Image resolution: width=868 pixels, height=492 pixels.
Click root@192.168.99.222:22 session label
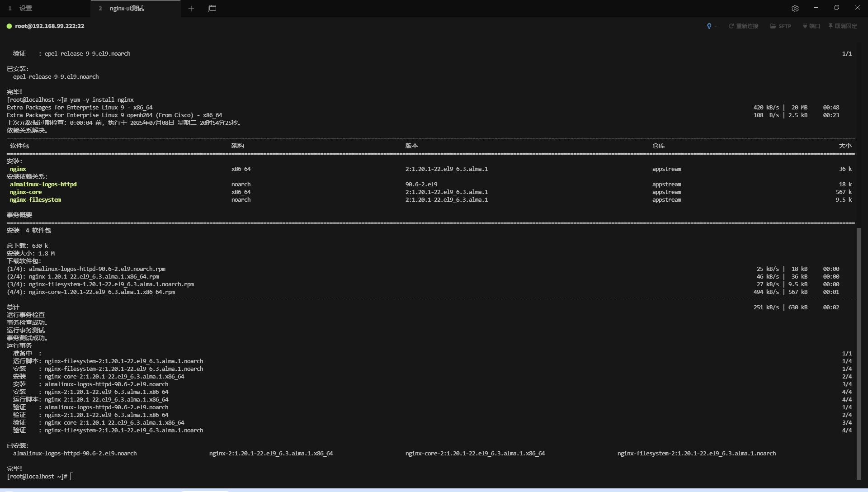(x=49, y=26)
